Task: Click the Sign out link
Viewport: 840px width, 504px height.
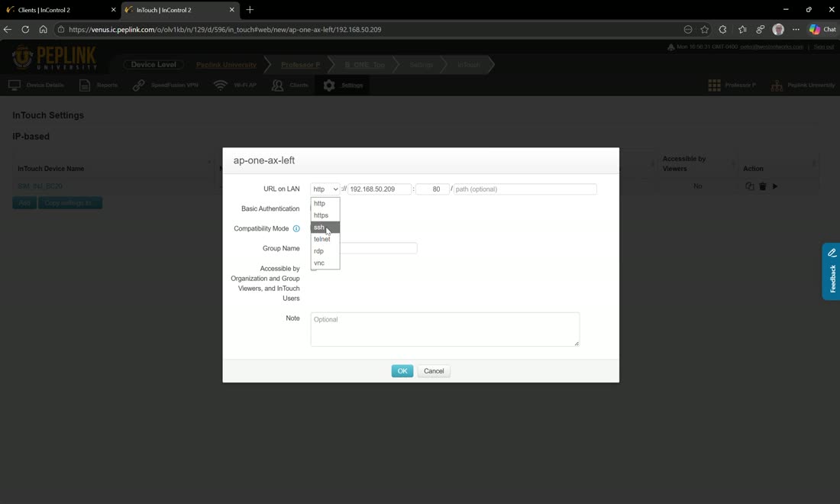Action: [824, 47]
